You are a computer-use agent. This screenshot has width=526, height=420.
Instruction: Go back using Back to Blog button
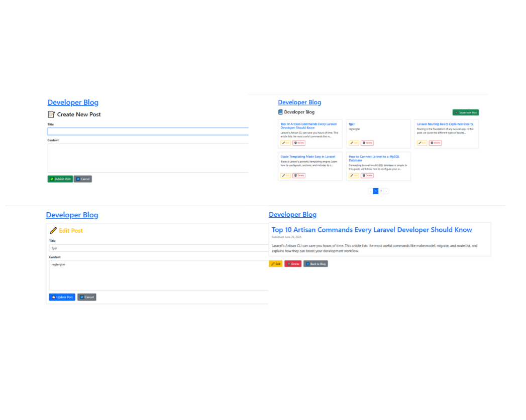[x=315, y=264]
